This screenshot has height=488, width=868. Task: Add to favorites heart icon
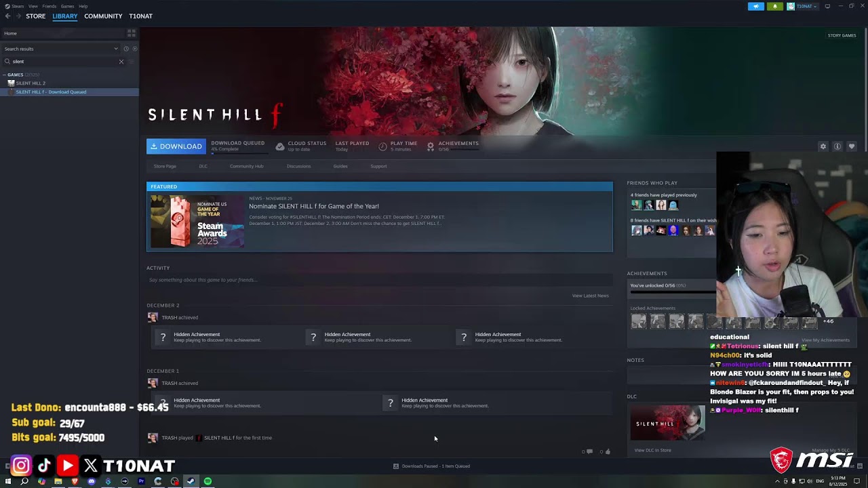[x=852, y=146]
